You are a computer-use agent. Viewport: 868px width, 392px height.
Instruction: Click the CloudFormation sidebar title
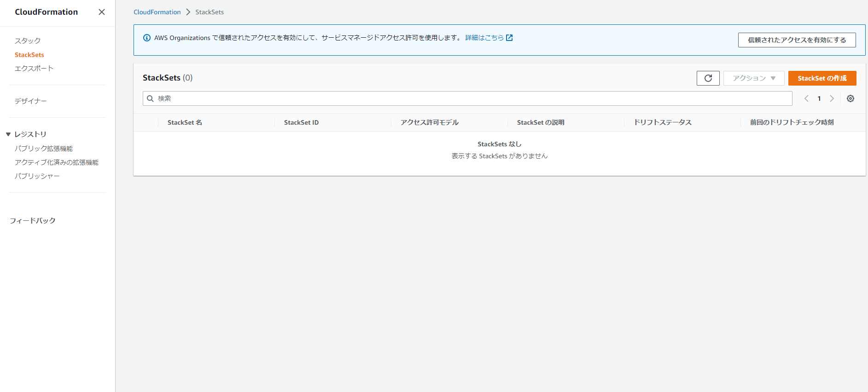pos(46,12)
